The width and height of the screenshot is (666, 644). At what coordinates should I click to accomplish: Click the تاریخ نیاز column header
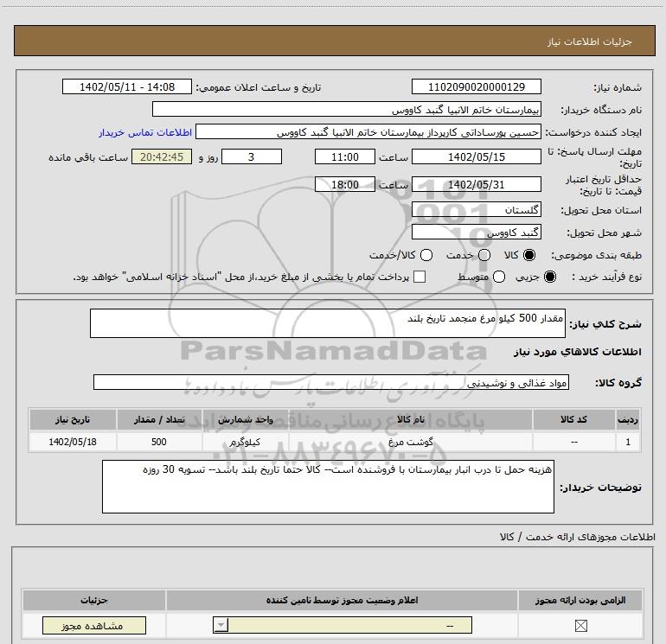(x=73, y=419)
